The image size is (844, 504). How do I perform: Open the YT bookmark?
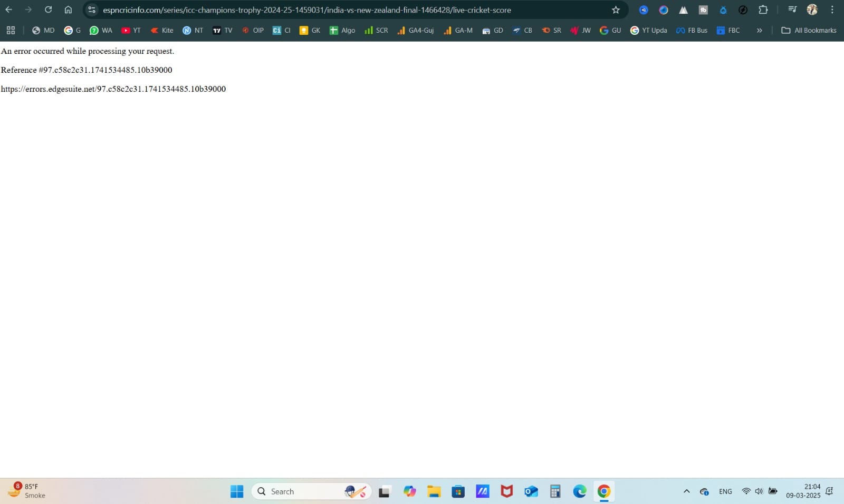click(x=131, y=30)
